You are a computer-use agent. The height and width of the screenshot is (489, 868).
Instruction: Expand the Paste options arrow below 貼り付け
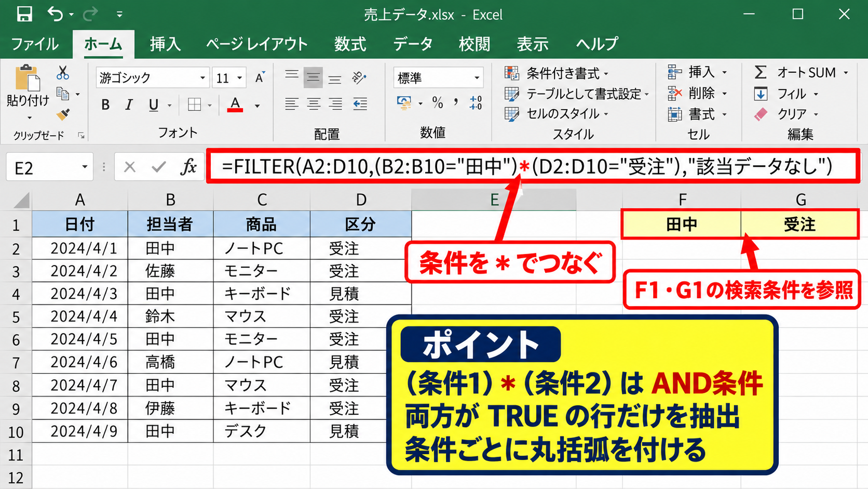pyautogui.click(x=29, y=117)
